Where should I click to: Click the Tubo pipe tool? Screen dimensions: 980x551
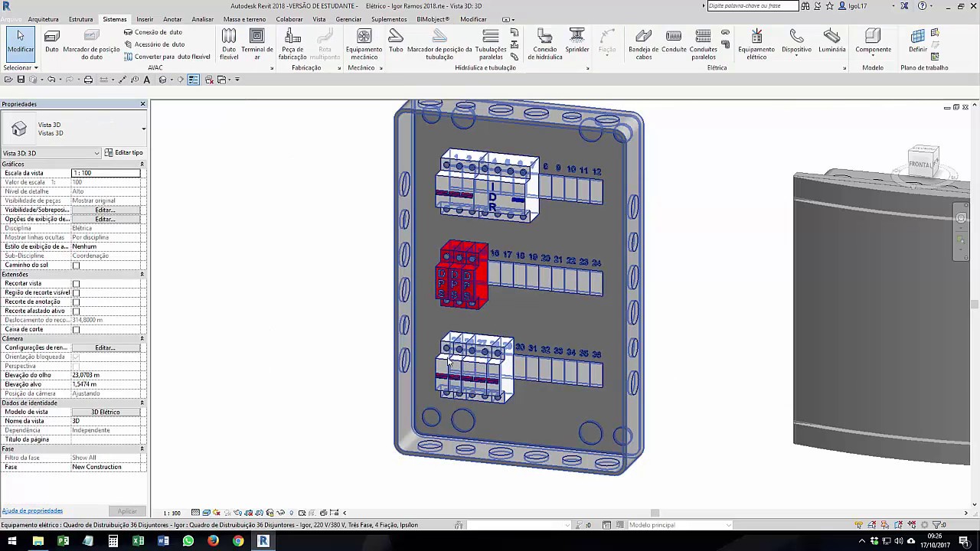(x=396, y=41)
